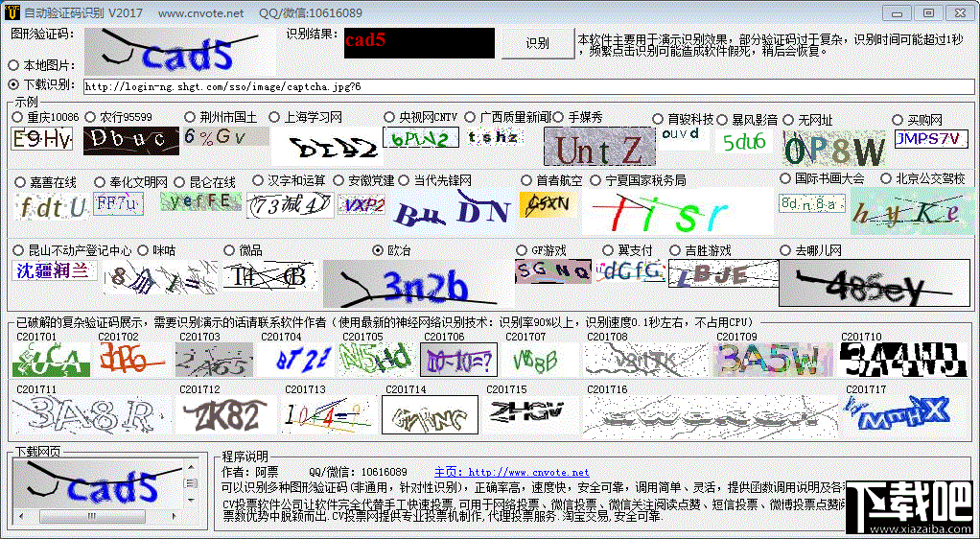
Task: Choose the 当代先锋网 radio button
Action: (404, 180)
